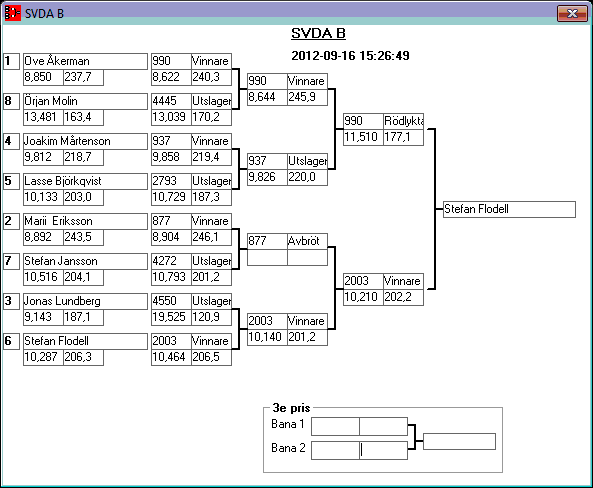
Task: Click the final winner Stefan Flodell box
Action: 509,209
